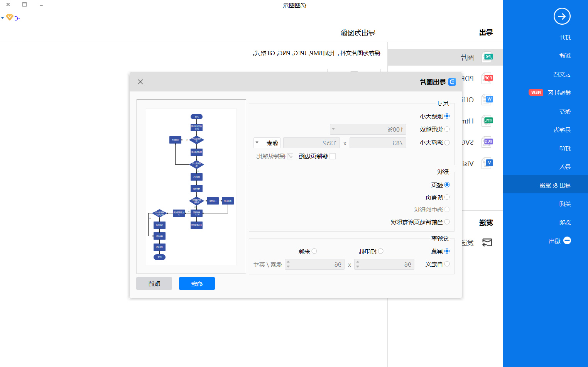
Task: Click the exit (退出) minus-circle icon
Action: click(567, 240)
